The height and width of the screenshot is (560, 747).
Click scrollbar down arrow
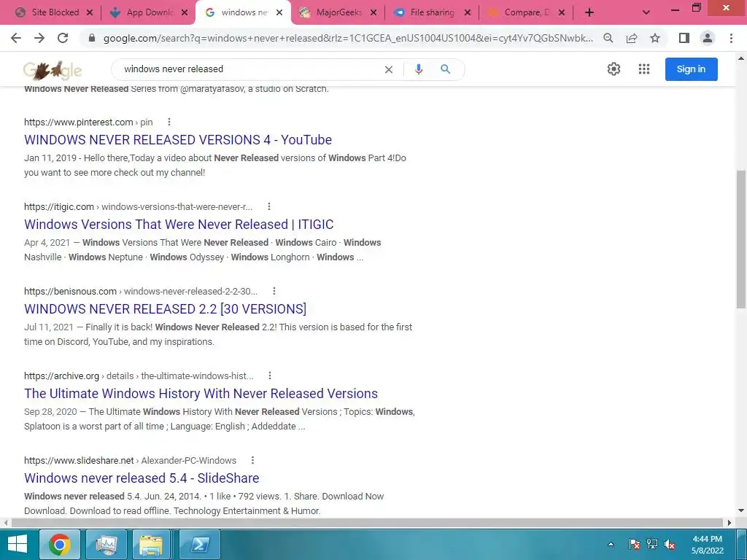tap(741, 511)
